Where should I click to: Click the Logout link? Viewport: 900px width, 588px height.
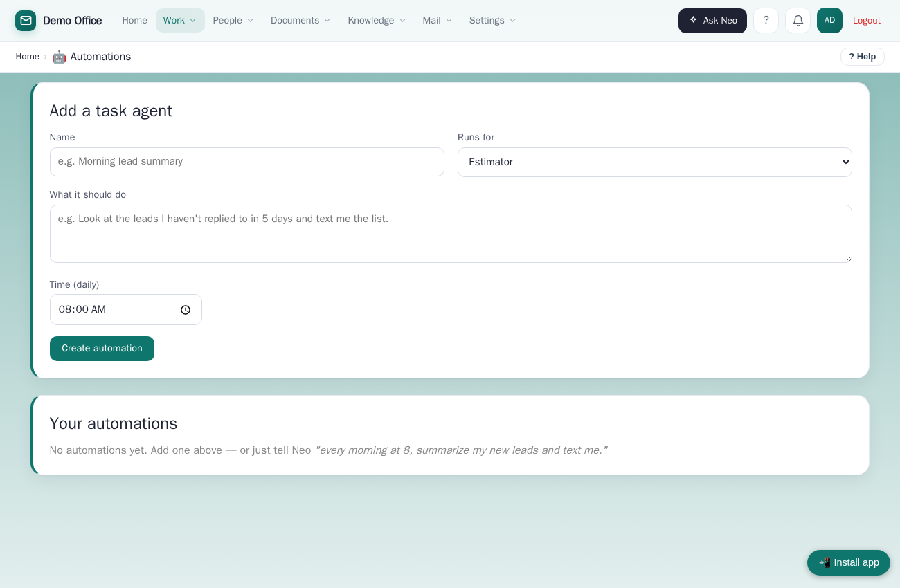pos(866,21)
